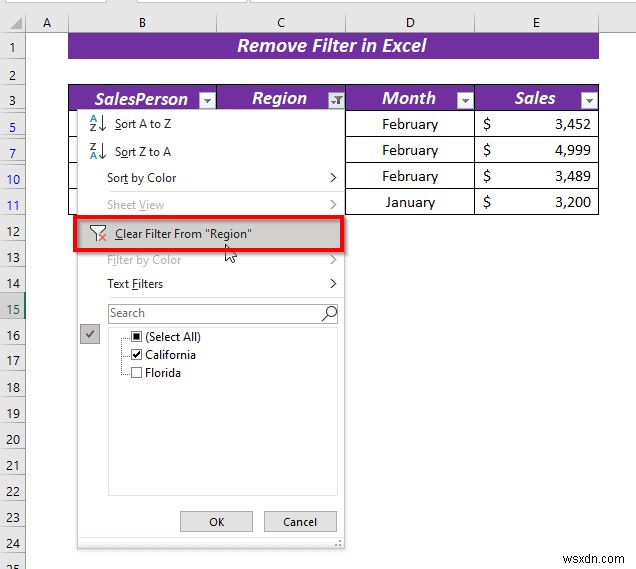Click the Sort A to Z icon

(x=98, y=123)
